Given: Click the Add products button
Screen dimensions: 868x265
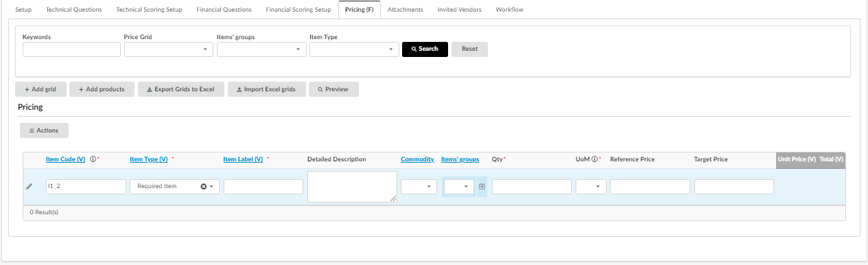Looking at the screenshot, I should pos(102,89).
